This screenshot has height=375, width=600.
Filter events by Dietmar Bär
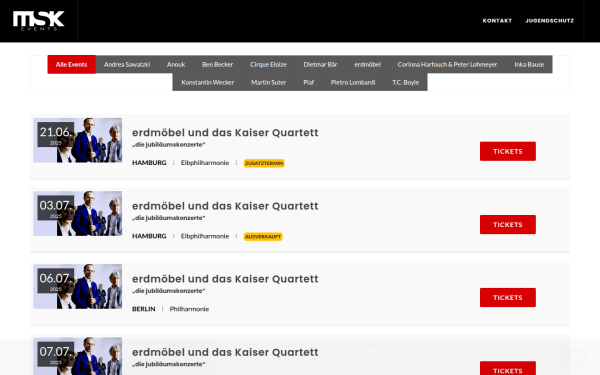point(320,64)
